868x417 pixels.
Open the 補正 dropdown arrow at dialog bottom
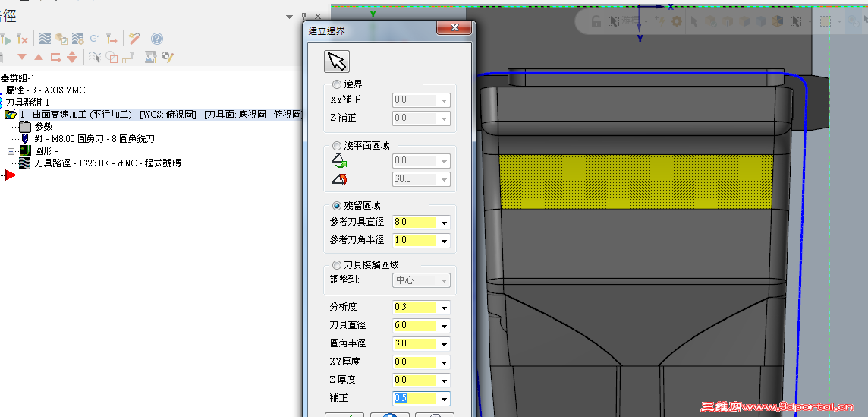pos(444,400)
